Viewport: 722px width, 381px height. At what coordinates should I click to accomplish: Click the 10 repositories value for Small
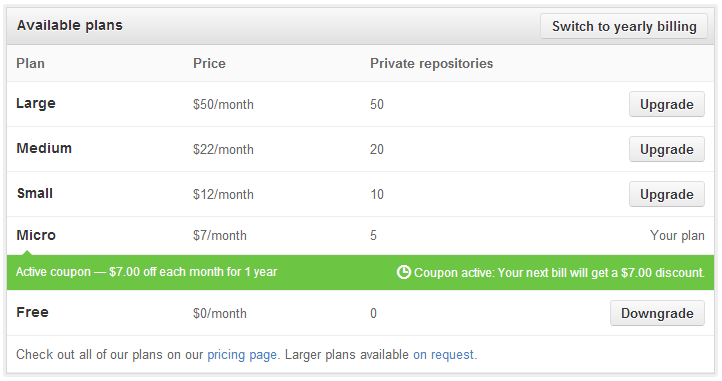click(377, 194)
